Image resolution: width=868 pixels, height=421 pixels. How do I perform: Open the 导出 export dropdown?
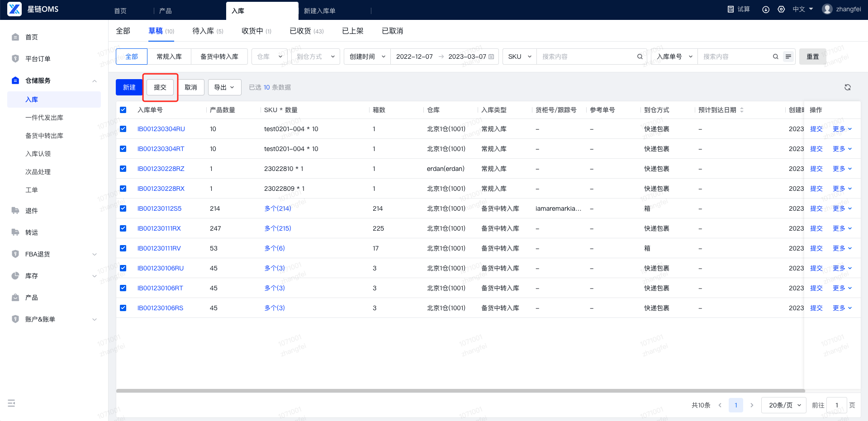coord(225,87)
